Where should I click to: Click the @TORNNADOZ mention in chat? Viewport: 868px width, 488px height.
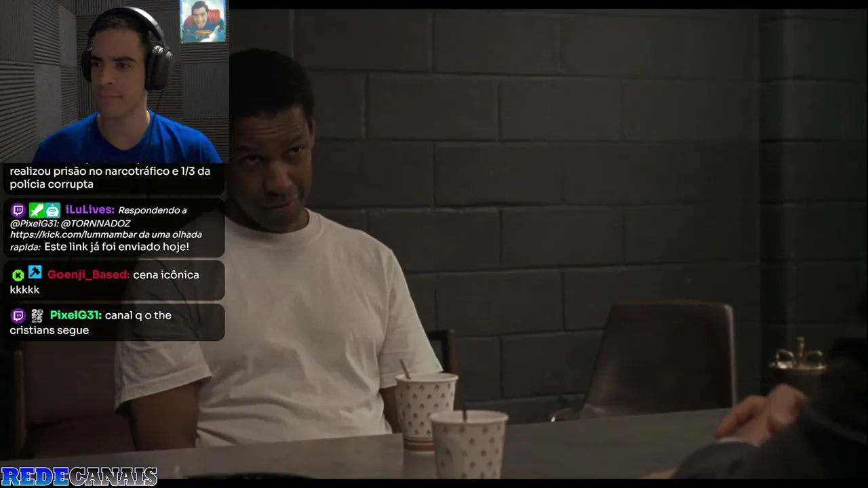[x=96, y=223]
